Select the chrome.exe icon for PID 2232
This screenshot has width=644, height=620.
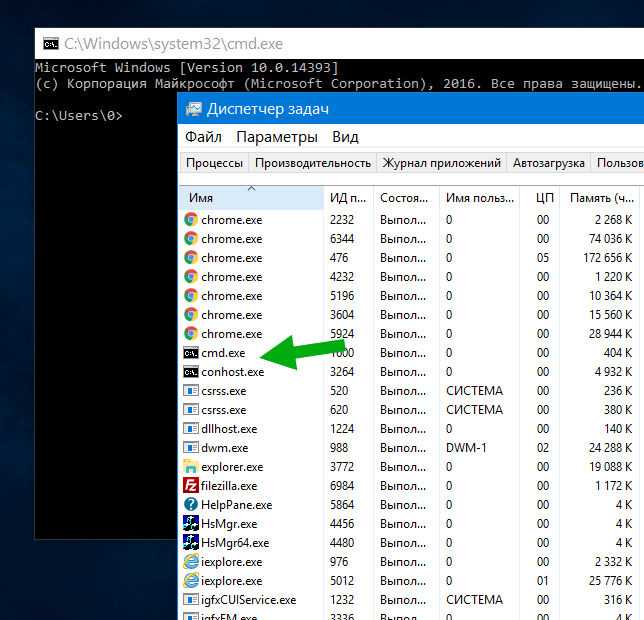pos(191,220)
